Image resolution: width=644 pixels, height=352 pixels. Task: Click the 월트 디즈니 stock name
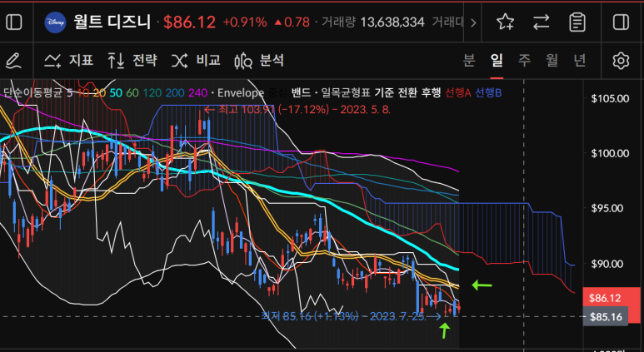(x=112, y=22)
